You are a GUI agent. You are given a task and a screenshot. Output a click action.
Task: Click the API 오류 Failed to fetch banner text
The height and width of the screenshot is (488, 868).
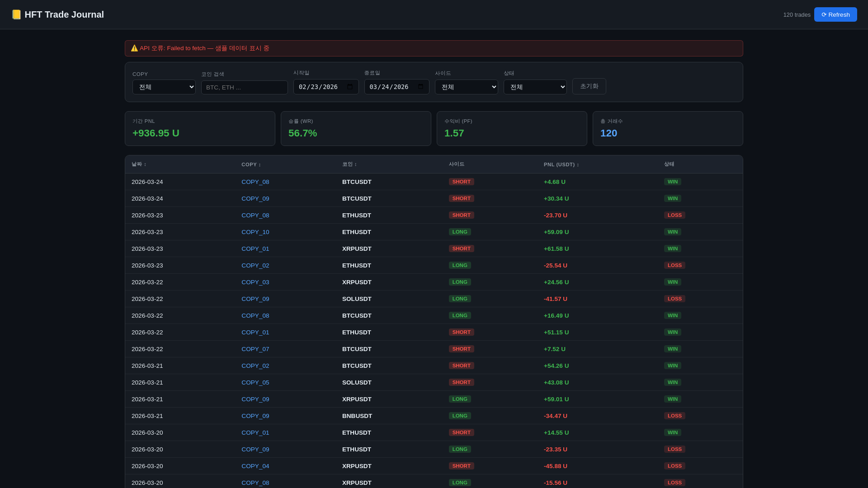click(x=204, y=48)
